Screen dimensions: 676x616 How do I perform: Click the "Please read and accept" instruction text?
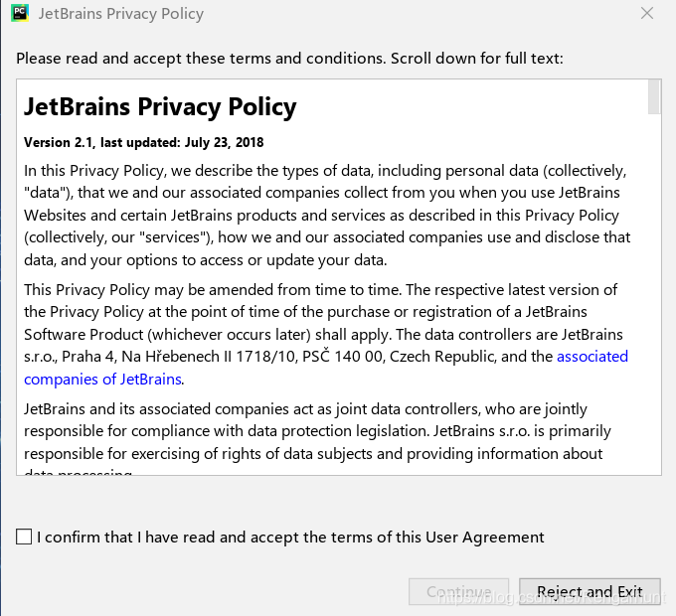[x=289, y=59]
